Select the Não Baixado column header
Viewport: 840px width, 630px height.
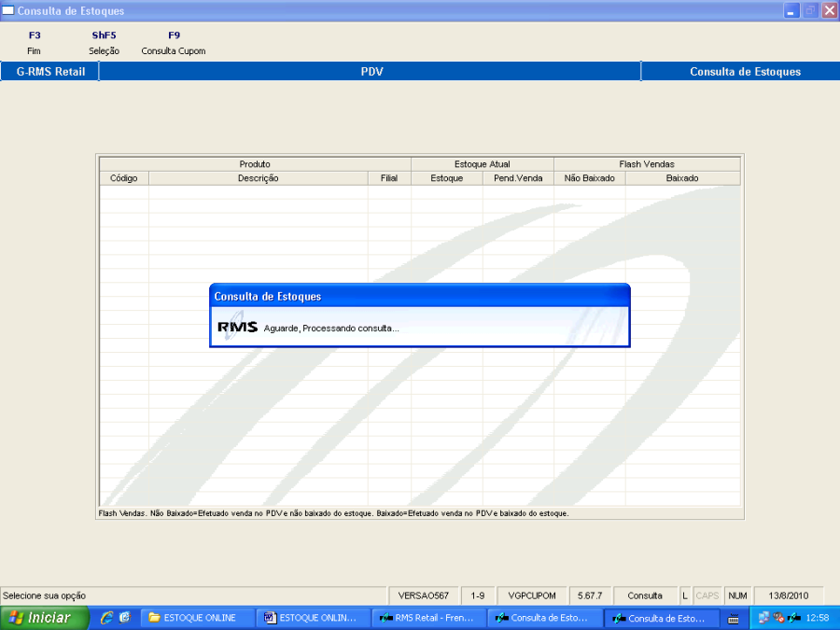click(x=589, y=178)
